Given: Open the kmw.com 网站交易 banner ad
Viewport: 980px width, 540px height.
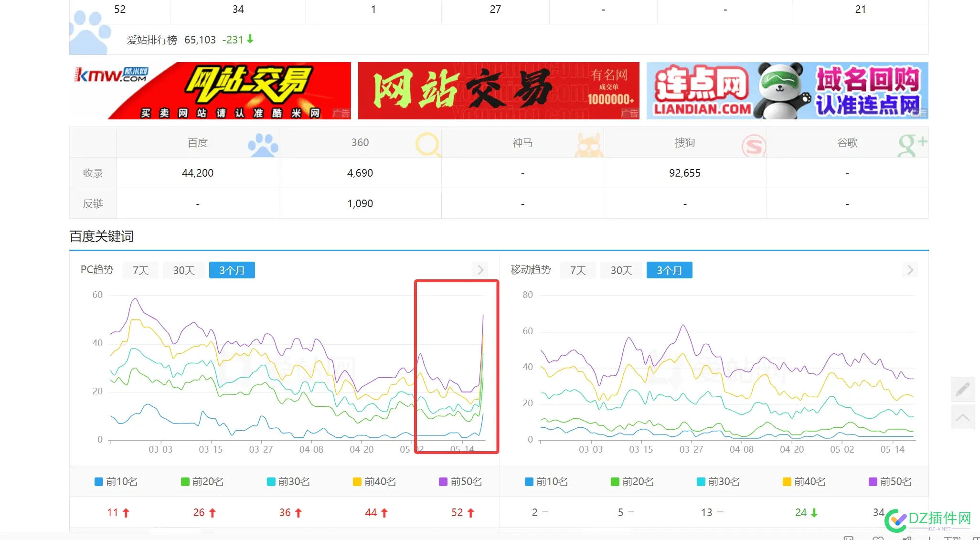Looking at the screenshot, I should [210, 91].
